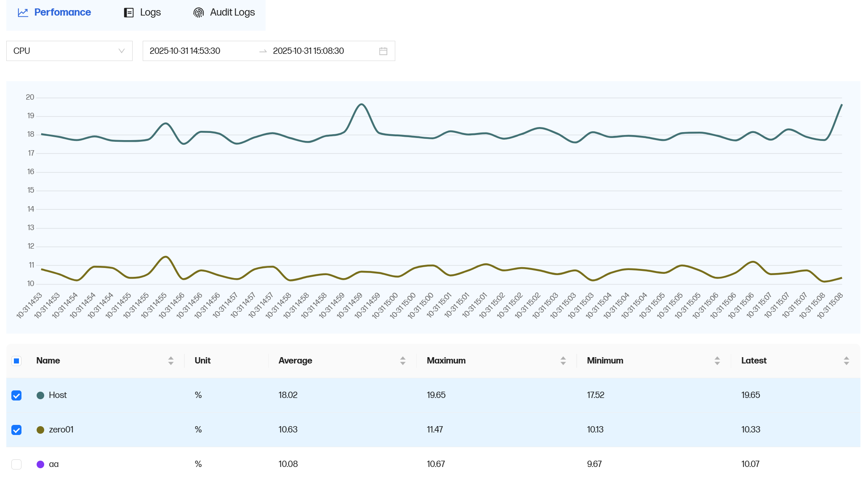Click the Host series color dot
The image size is (868, 480).
click(40, 395)
